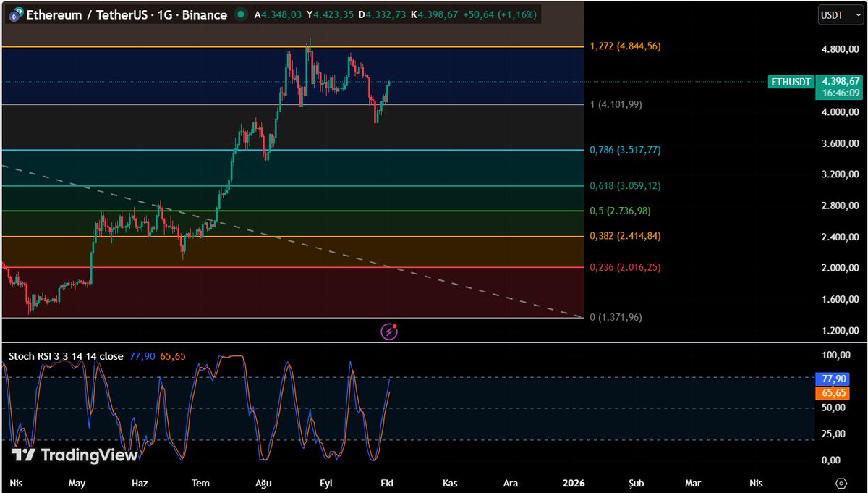Image resolution: width=868 pixels, height=493 pixels.
Task: Click 4.000,00 on the price axis
Action: pos(839,112)
